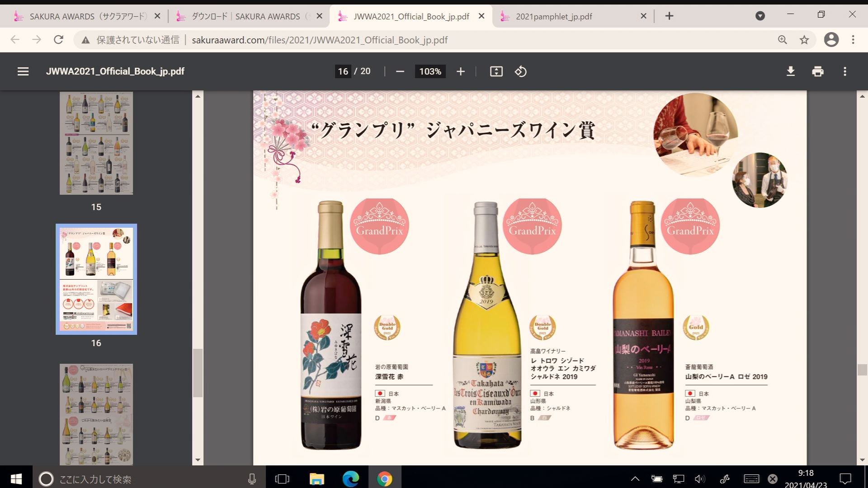Click thumbnail panel scroll down arrow
This screenshot has height=488, width=868.
tap(198, 460)
